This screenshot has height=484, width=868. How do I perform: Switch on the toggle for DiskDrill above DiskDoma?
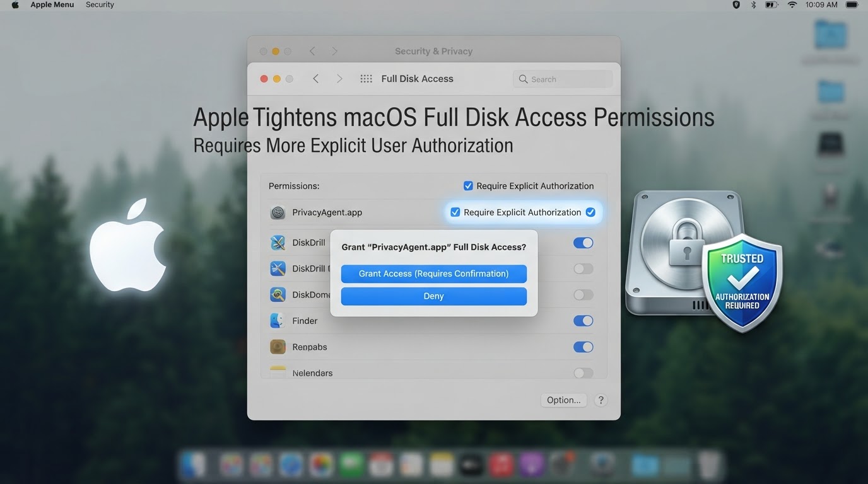click(x=584, y=269)
